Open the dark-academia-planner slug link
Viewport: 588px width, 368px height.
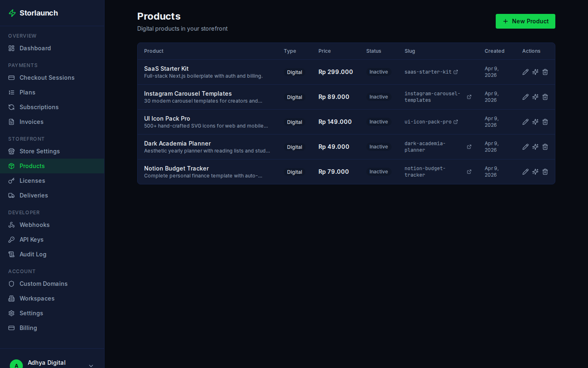tap(469, 146)
